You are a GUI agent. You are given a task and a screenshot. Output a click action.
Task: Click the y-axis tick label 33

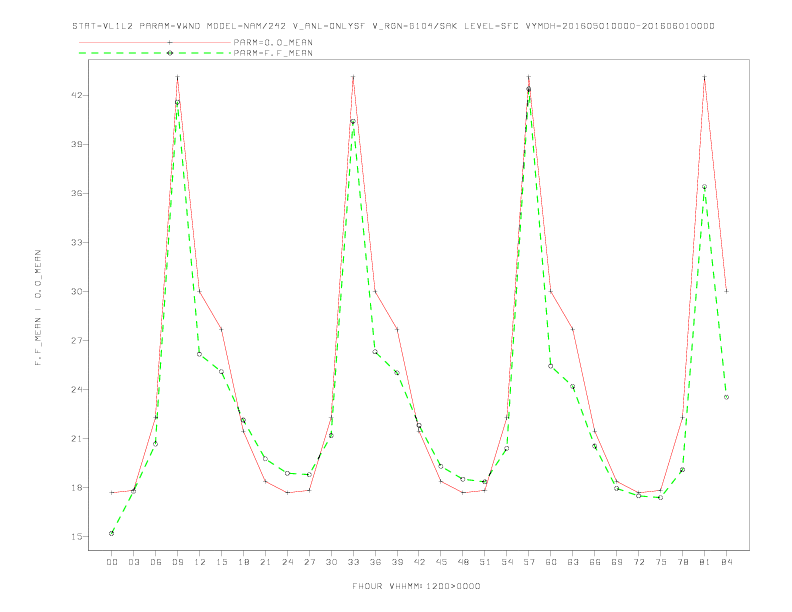[x=77, y=242]
